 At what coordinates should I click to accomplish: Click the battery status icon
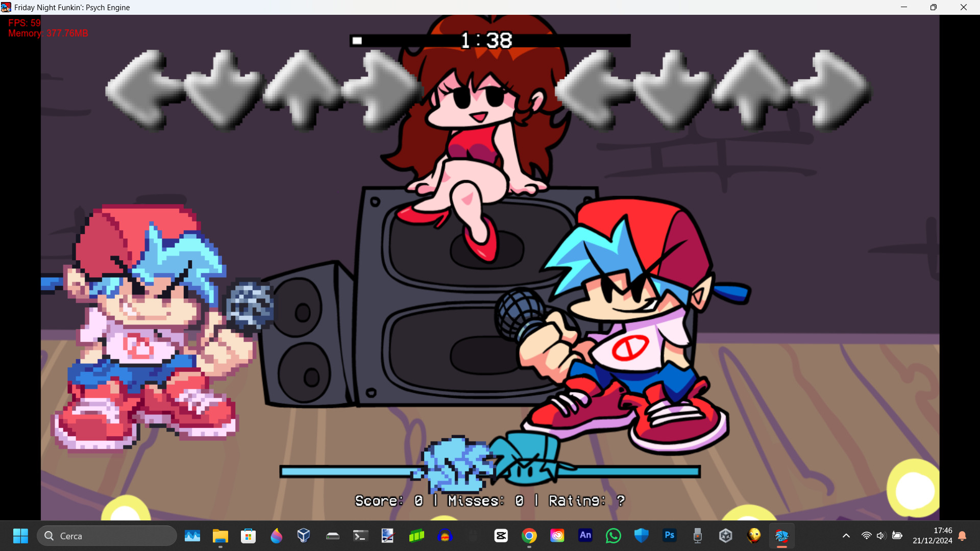[x=897, y=536]
